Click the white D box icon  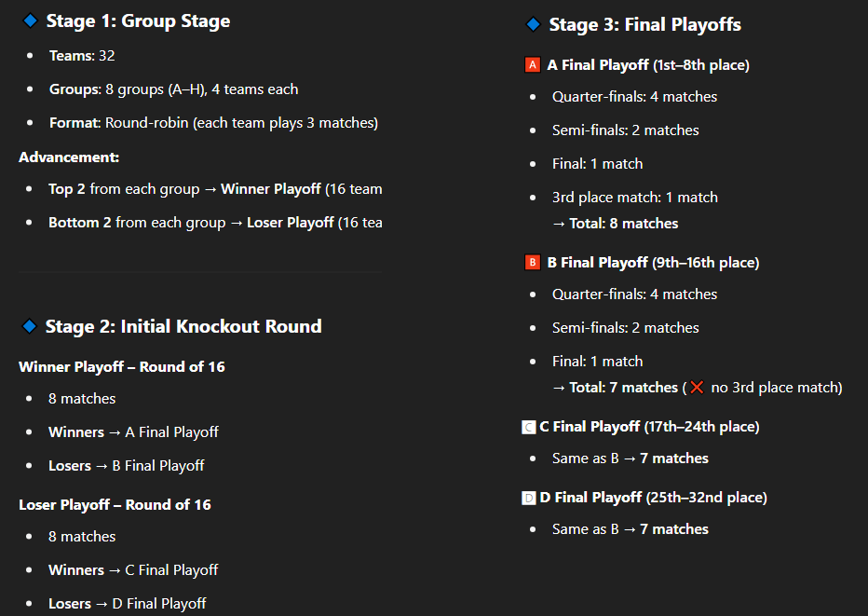coord(529,498)
